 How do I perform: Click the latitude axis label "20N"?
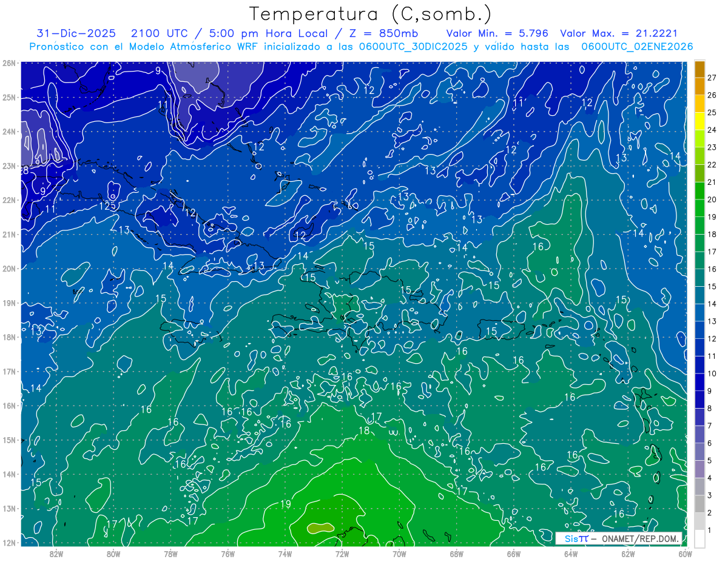(8, 269)
